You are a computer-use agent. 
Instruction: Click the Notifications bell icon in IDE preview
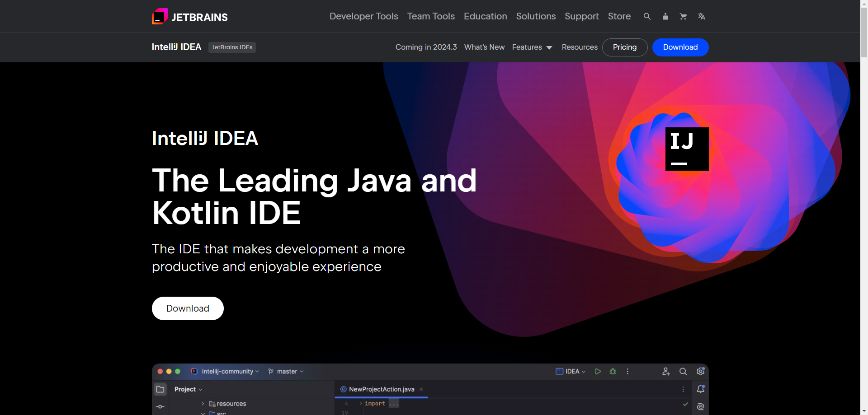[700, 389]
